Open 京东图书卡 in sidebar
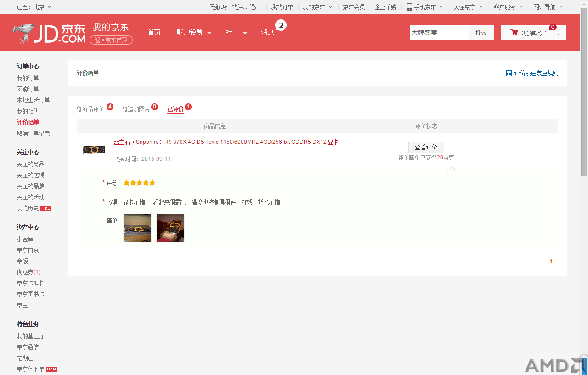The height and width of the screenshot is (375, 588). click(31, 294)
